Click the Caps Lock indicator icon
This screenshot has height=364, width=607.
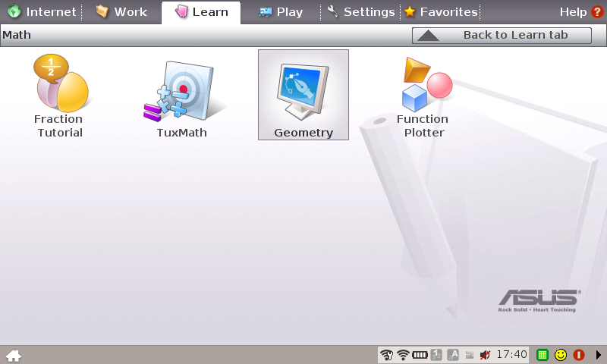pyautogui.click(x=453, y=354)
